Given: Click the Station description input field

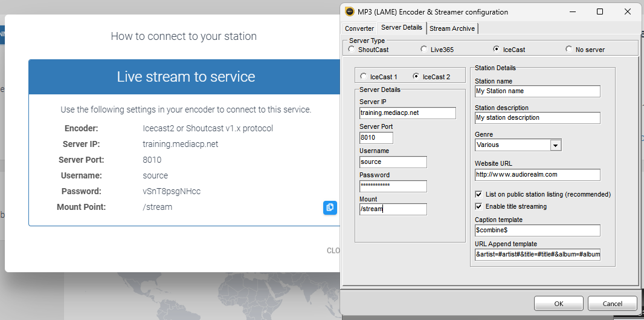Looking at the screenshot, I should 538,118.
